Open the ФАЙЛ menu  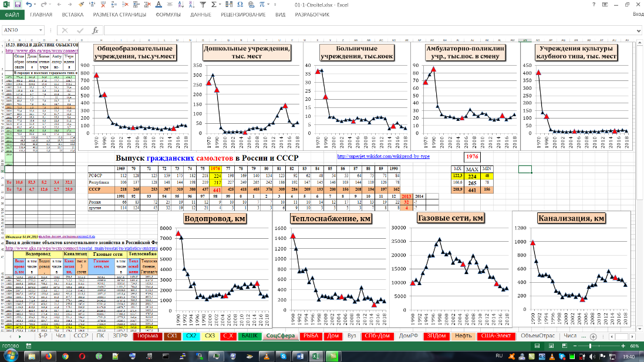click(12, 14)
